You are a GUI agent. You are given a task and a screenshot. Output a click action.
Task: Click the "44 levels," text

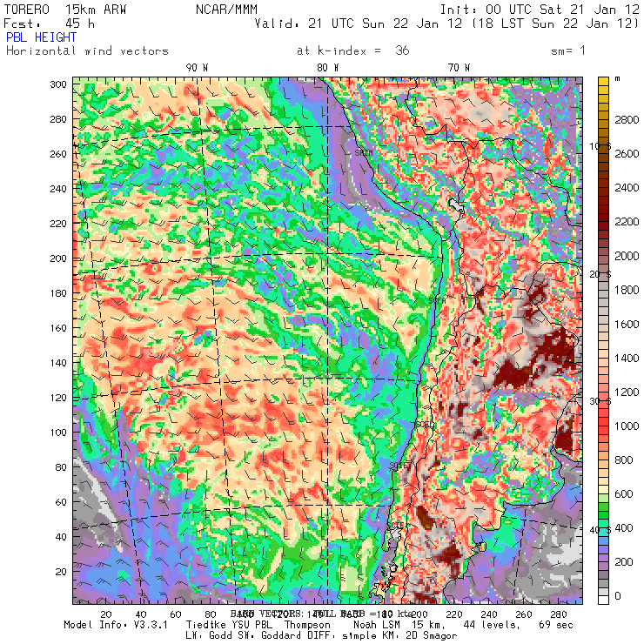pyautogui.click(x=492, y=625)
